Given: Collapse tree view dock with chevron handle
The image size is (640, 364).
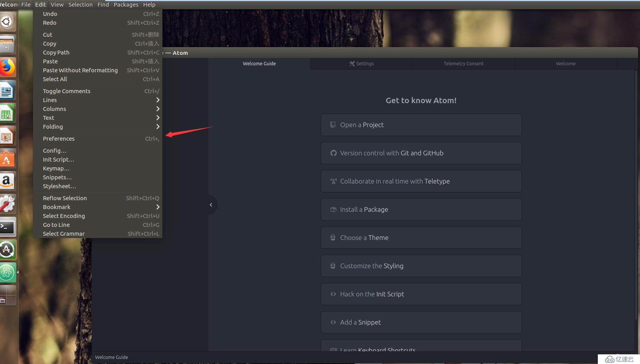Looking at the screenshot, I should click(211, 205).
